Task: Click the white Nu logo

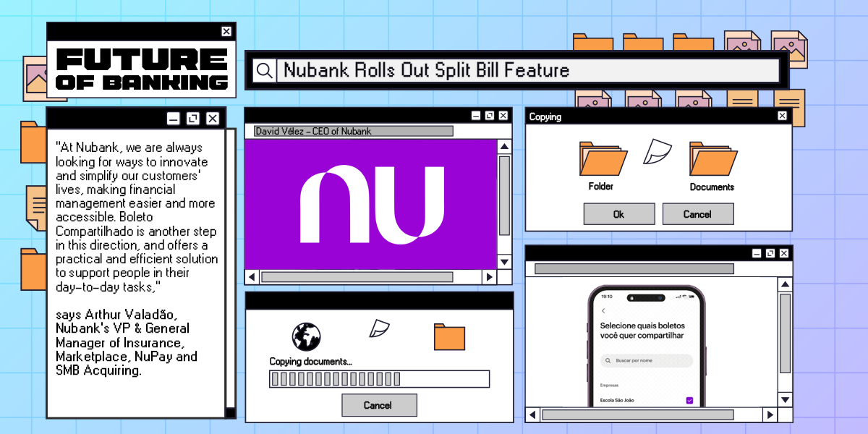Action: 372,204
